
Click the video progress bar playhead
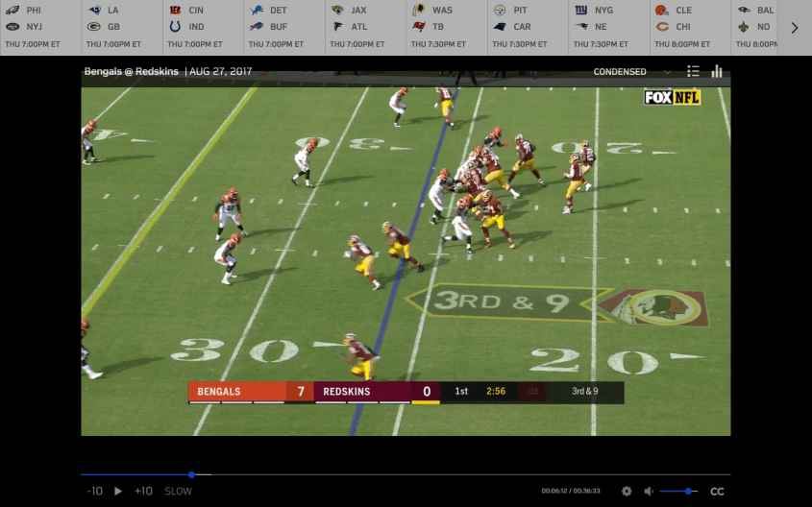click(191, 474)
